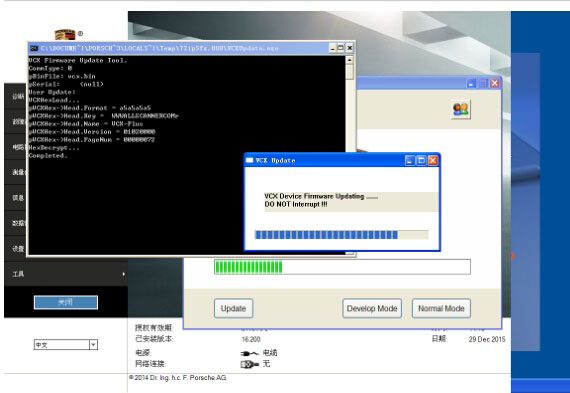The height and width of the screenshot is (393, 570).
Task: Click the blue firmware update progress bar
Action: pyautogui.click(x=342, y=235)
